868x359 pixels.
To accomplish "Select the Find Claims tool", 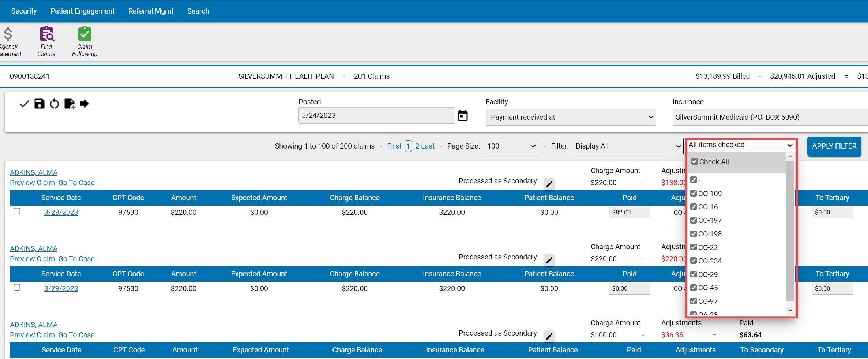I will pos(46,40).
